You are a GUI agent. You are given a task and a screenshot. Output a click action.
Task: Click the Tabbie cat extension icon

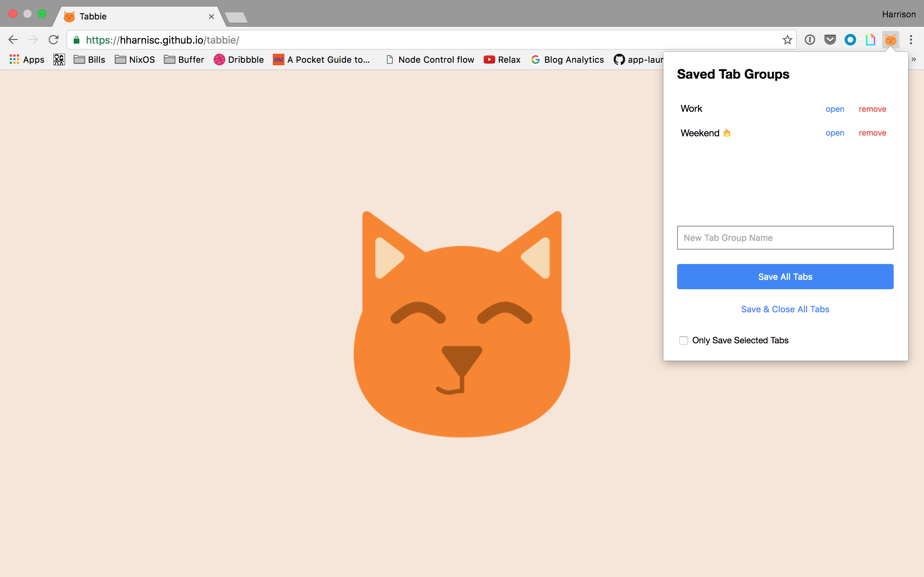point(890,40)
